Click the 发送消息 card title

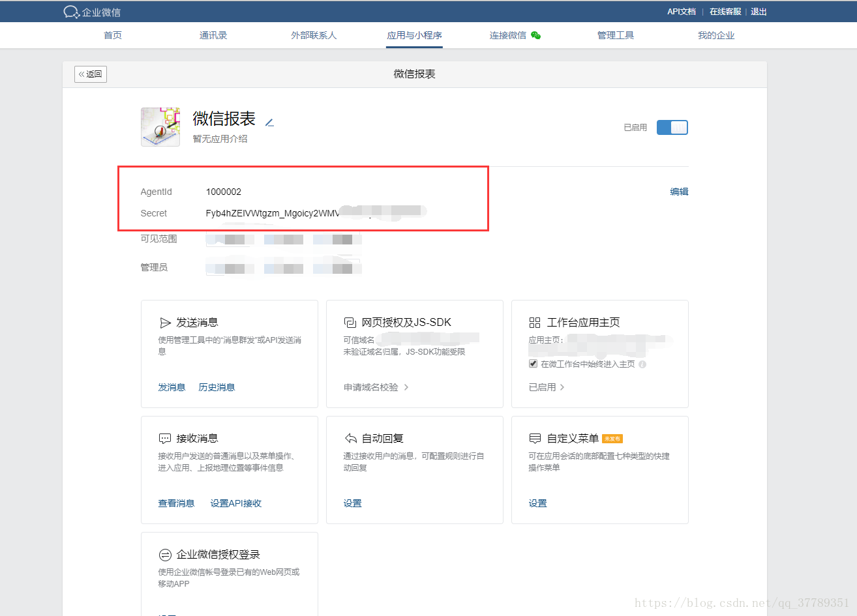pos(197,323)
